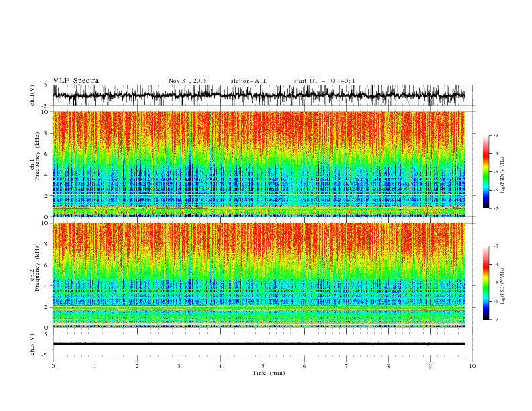Screen dimensions: 532x411
Task: Click the "-4" tick on the ch.2 colorbar
Action: click(496, 265)
